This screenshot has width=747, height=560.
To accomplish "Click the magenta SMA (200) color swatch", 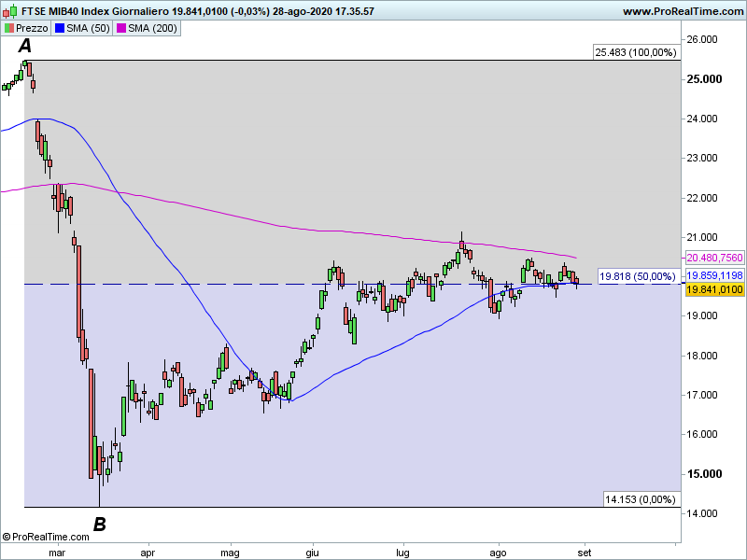I will (121, 28).
